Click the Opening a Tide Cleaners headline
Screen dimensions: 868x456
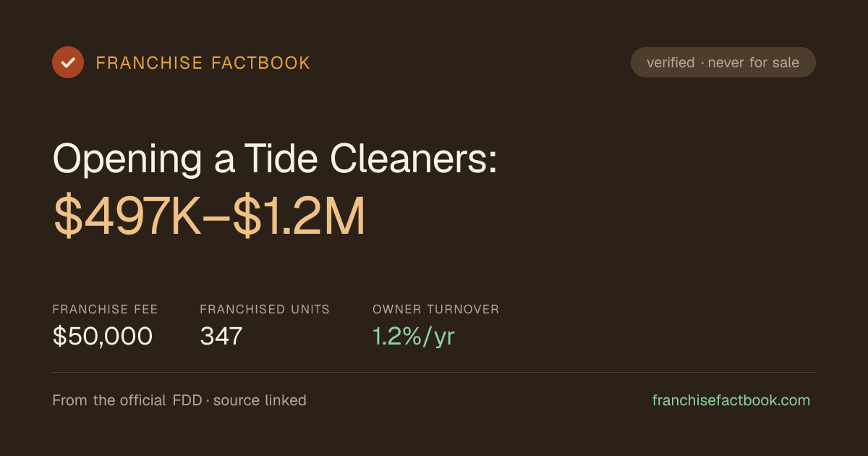click(x=275, y=158)
